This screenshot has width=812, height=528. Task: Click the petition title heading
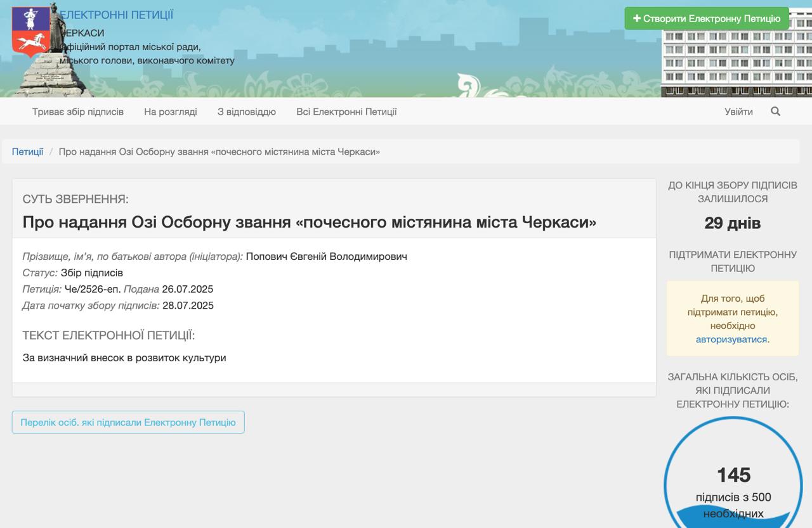pos(310,222)
